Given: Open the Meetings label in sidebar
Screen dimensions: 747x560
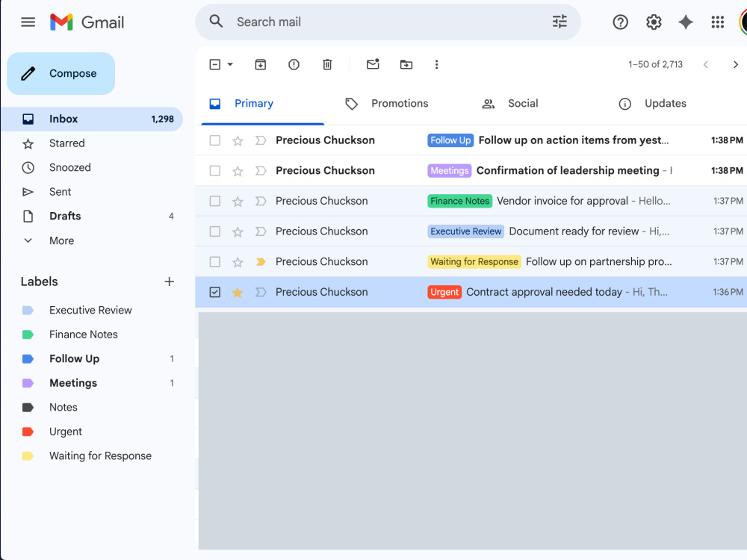Looking at the screenshot, I should pos(91,383).
